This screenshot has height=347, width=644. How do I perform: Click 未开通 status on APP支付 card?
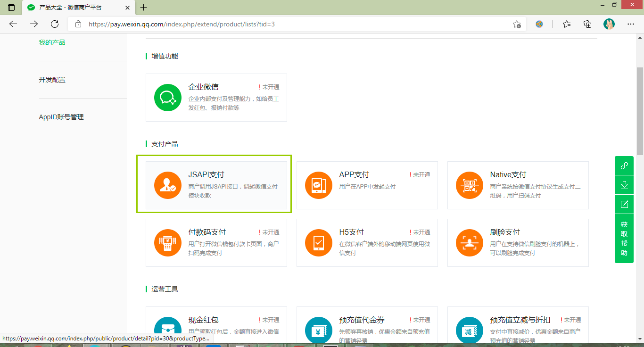click(x=420, y=174)
